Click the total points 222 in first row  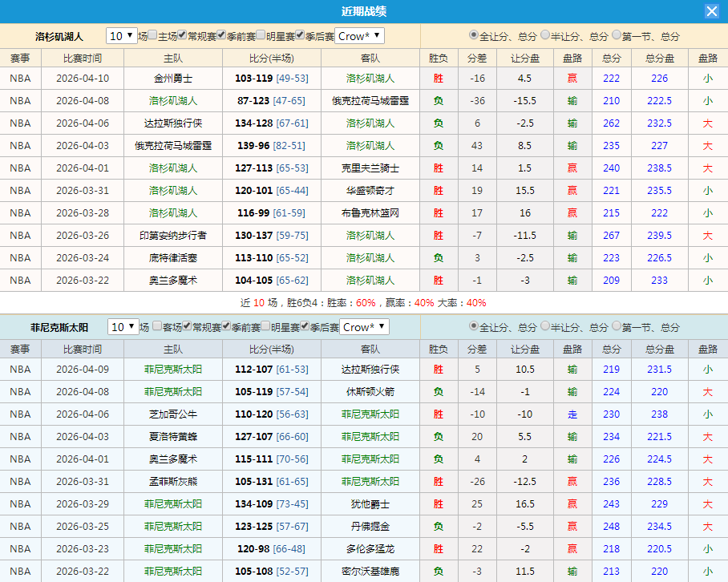click(x=610, y=79)
